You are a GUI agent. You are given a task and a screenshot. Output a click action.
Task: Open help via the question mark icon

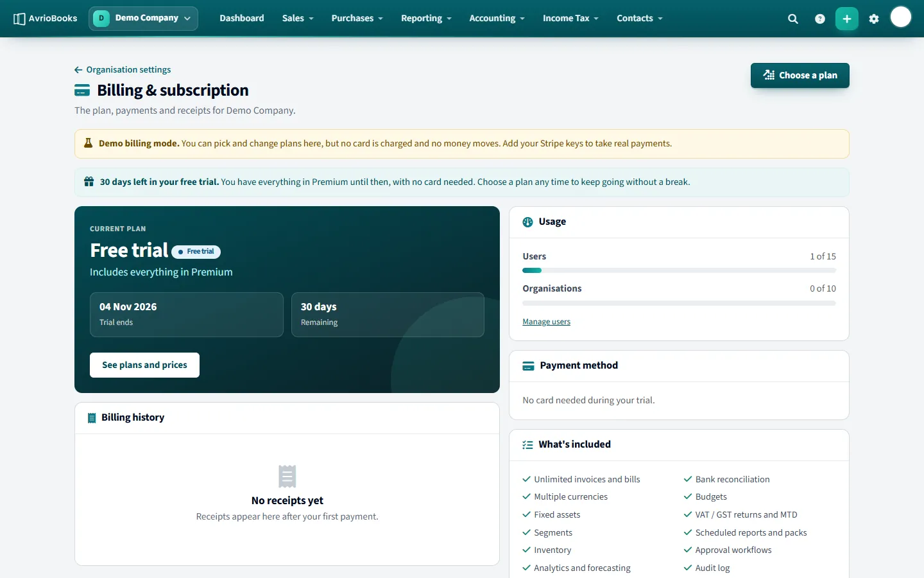point(820,19)
